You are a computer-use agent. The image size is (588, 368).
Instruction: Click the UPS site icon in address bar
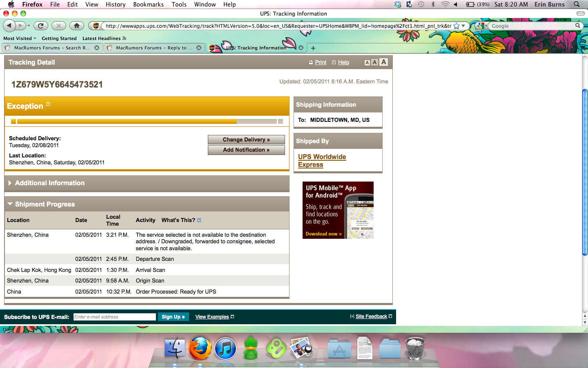(x=96, y=26)
